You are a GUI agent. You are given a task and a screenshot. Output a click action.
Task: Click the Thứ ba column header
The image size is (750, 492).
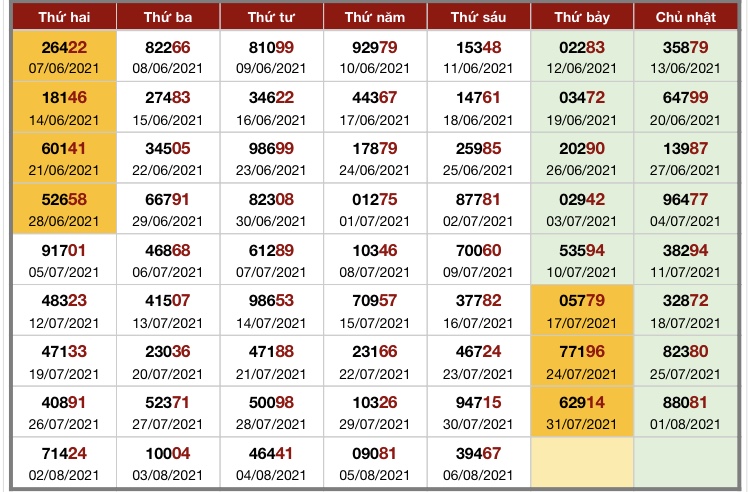click(167, 17)
